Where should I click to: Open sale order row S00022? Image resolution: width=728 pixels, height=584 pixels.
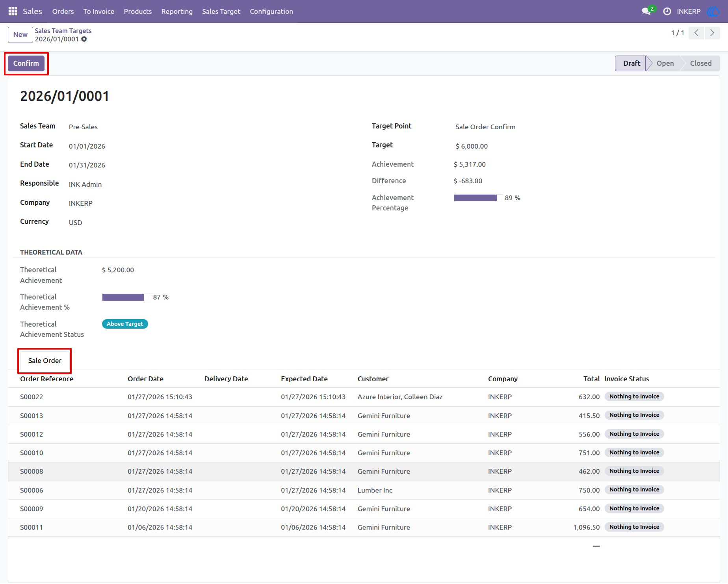click(364, 397)
